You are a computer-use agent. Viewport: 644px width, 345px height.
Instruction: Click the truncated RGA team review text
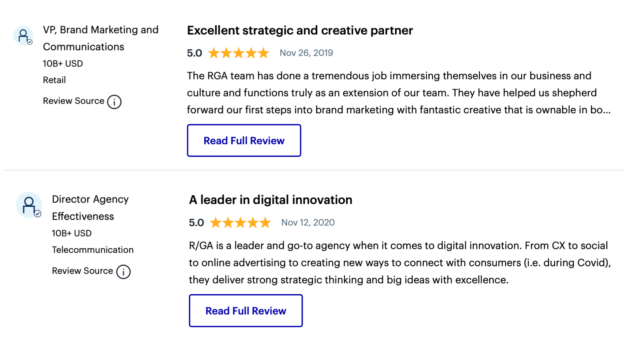pyautogui.click(x=398, y=93)
